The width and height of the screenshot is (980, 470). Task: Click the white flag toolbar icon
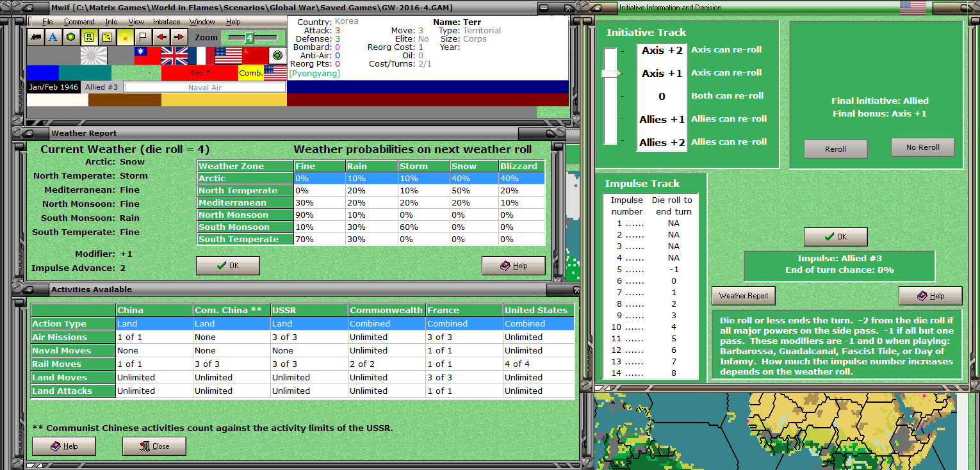click(x=143, y=37)
